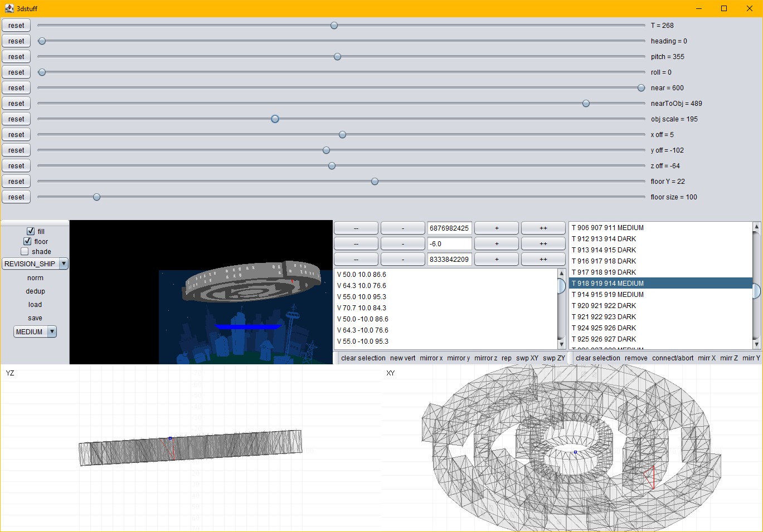
Task: Click the obj scale slider thumb
Action: point(275,119)
